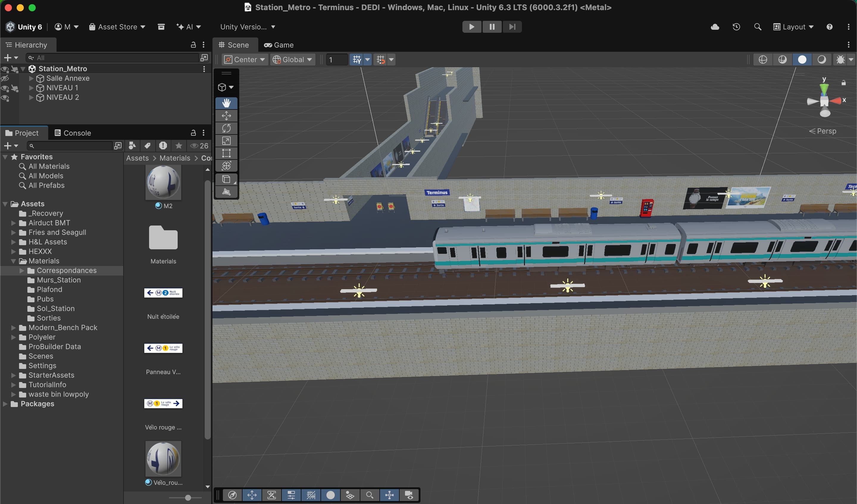This screenshot has height=504, width=857.
Task: Toggle the Hierarchy panel lock
Action: 193,45
